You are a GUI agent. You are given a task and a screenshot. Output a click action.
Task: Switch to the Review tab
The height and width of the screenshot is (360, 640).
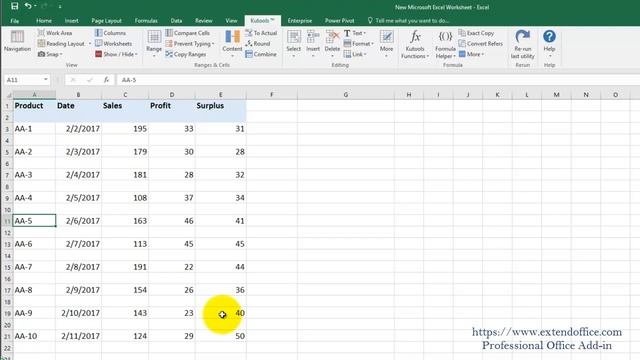(x=204, y=20)
